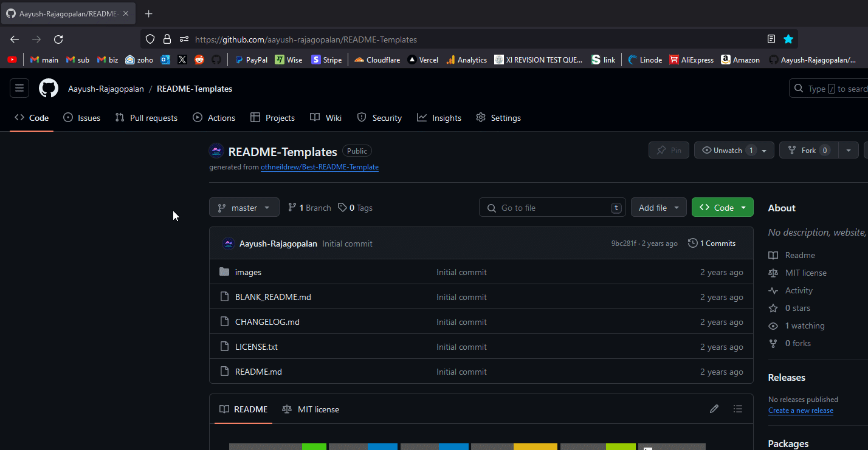Toggle reader view icon in address bar
The height and width of the screenshot is (450, 868).
click(x=771, y=39)
